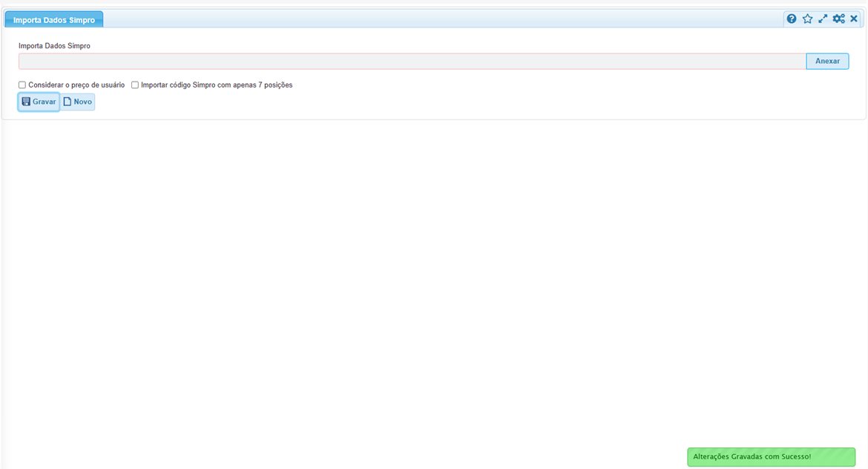This screenshot has height=469, width=868.
Task: Click the 'Considerar o preço de usuário' label text
Action: coord(76,85)
